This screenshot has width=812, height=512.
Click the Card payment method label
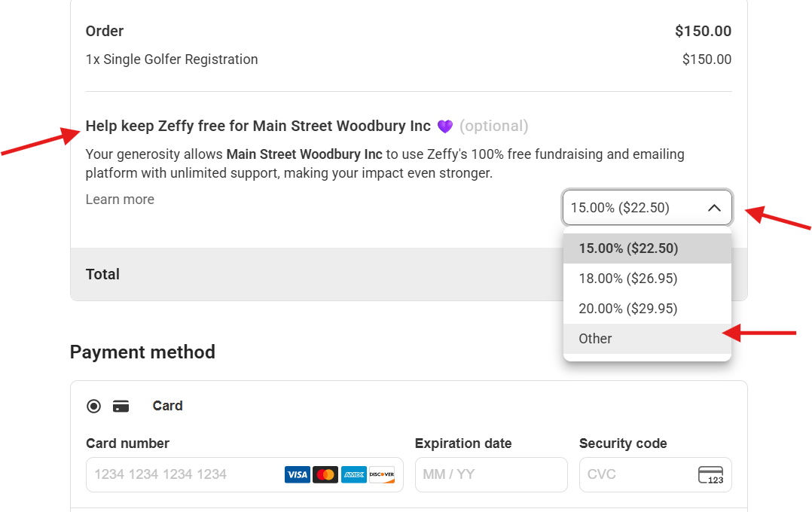[167, 406]
